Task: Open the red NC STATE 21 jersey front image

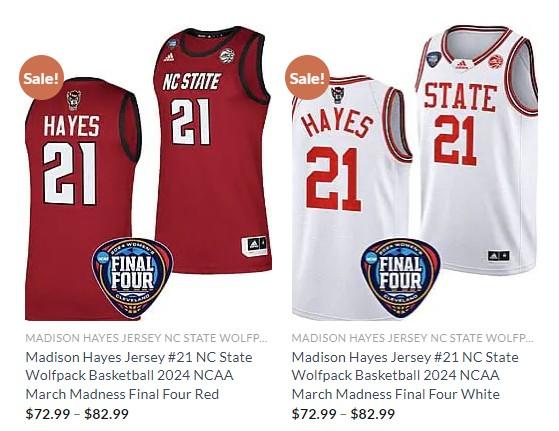Action: point(212,150)
